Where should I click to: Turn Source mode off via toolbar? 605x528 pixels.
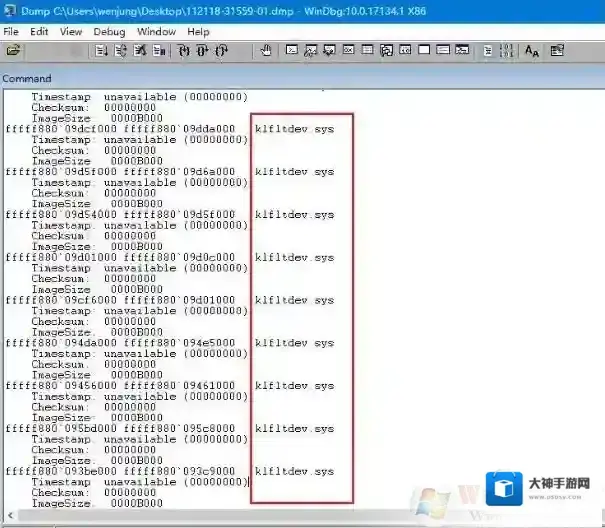click(506, 51)
